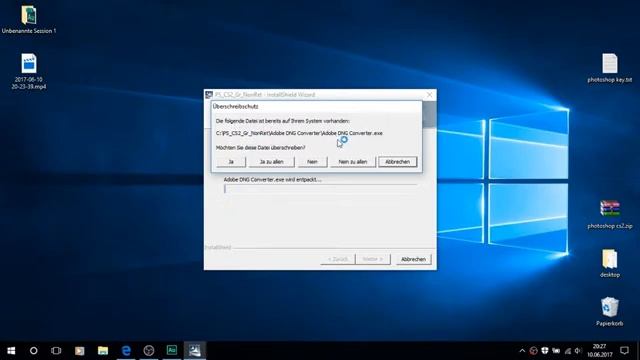Close the InstallShield Wizard window
640x360 pixels.
[x=429, y=95]
